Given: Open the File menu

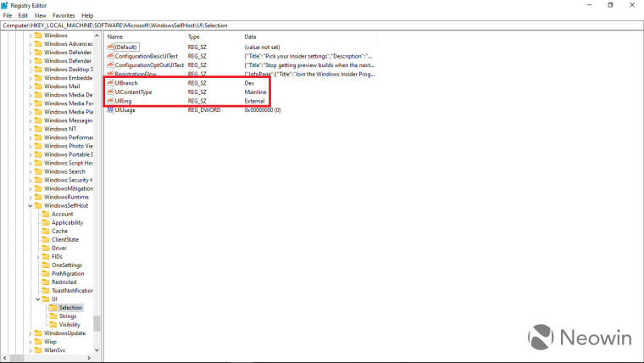Looking at the screenshot, I should [8, 15].
